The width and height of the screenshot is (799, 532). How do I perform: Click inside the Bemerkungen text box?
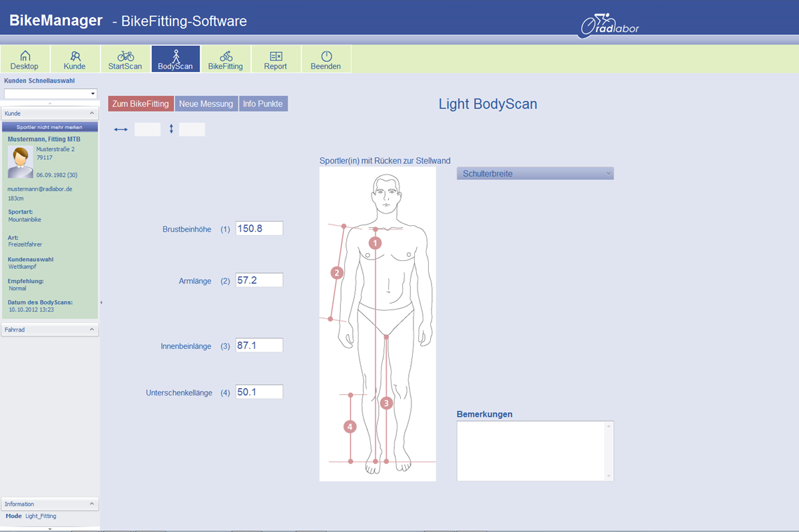click(x=531, y=451)
